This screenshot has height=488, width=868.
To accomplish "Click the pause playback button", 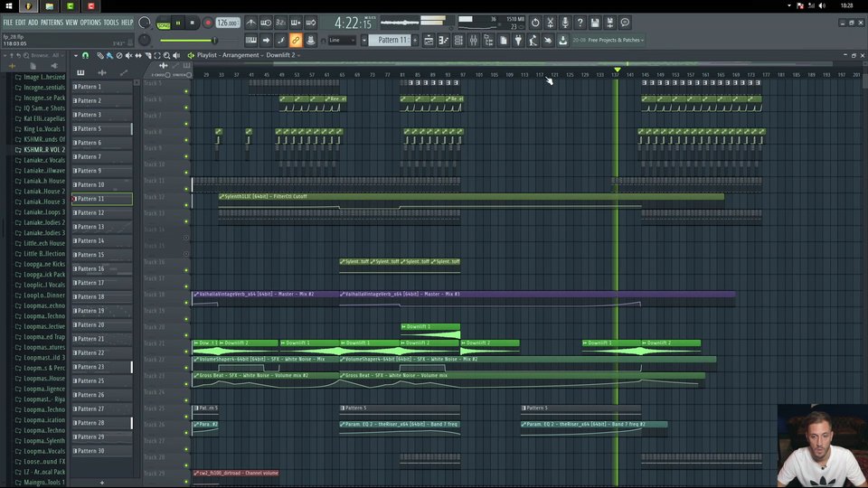I will click(178, 23).
